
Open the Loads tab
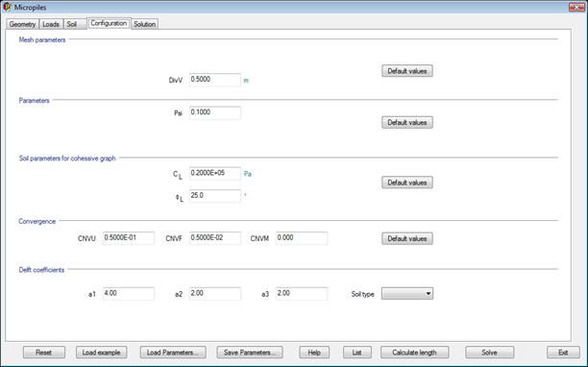(51, 24)
